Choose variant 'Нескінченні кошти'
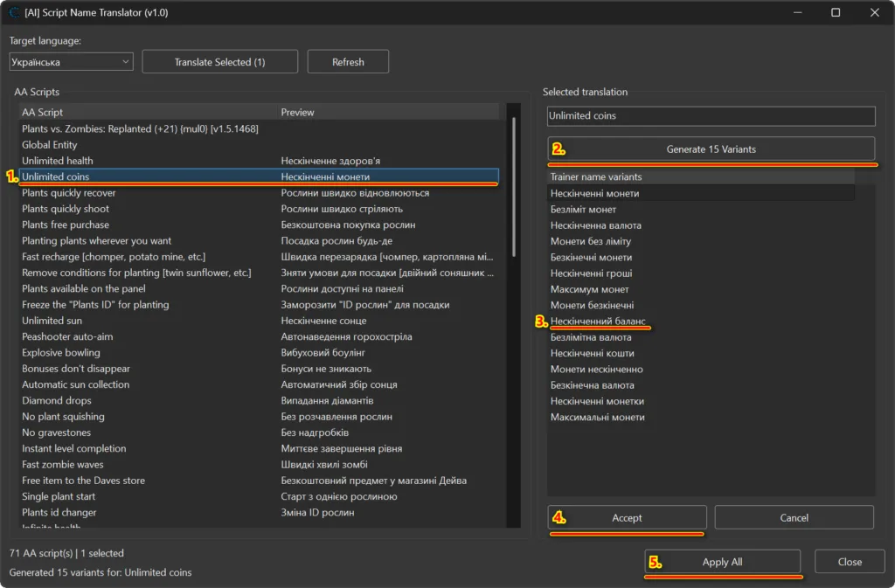Screen dimensions: 895x588 pyautogui.click(x=701, y=353)
